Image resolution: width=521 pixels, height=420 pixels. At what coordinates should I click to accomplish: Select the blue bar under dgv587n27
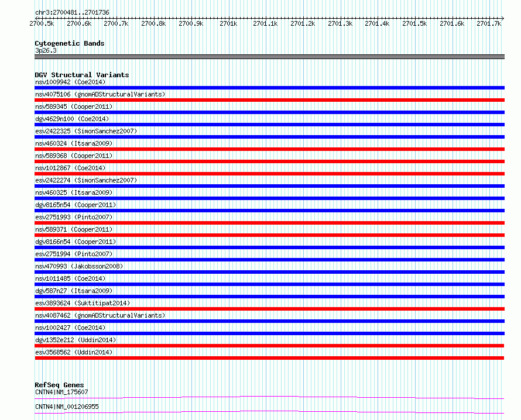[x=269, y=297]
